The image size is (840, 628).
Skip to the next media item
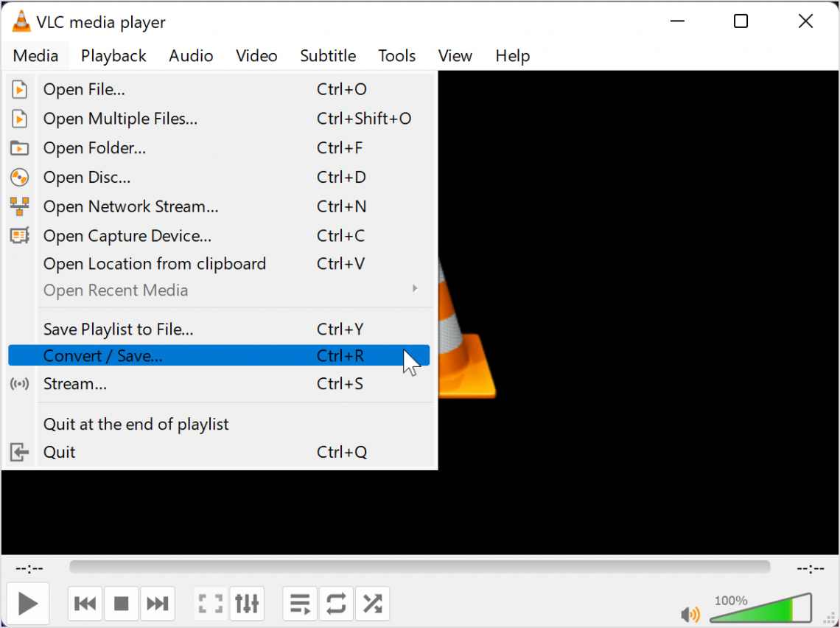click(158, 603)
